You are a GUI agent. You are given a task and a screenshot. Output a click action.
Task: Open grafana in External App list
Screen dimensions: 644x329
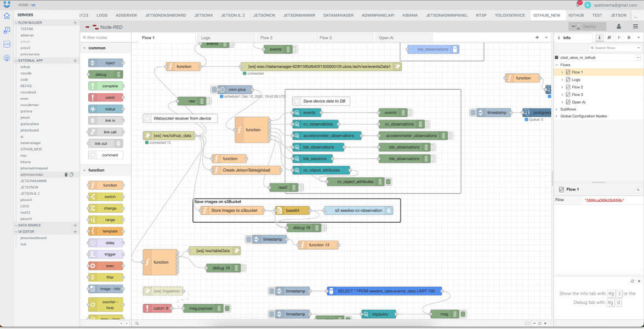click(x=26, y=111)
